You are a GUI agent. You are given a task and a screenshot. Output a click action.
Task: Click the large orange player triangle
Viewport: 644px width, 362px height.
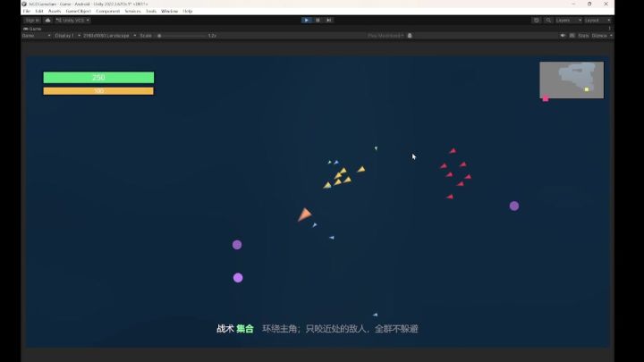tap(304, 215)
